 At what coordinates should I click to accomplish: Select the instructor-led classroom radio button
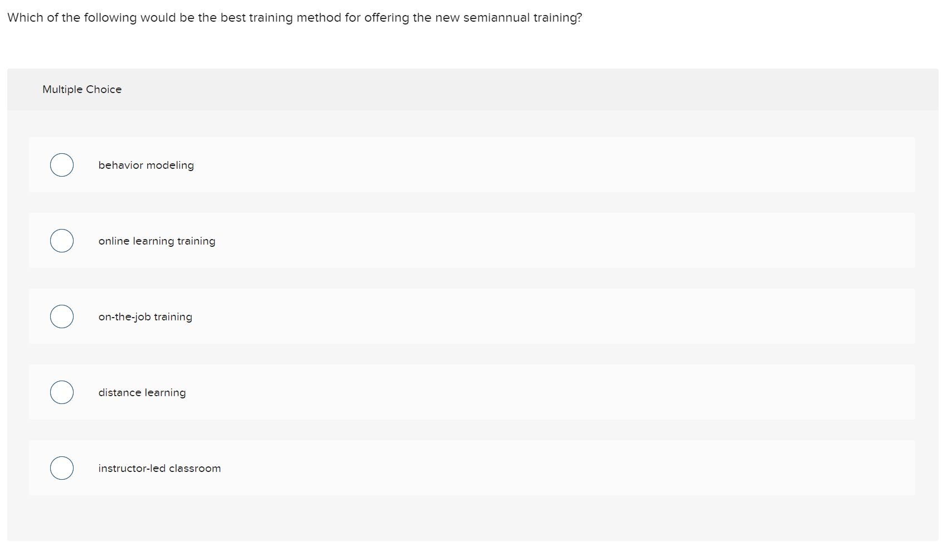61,468
